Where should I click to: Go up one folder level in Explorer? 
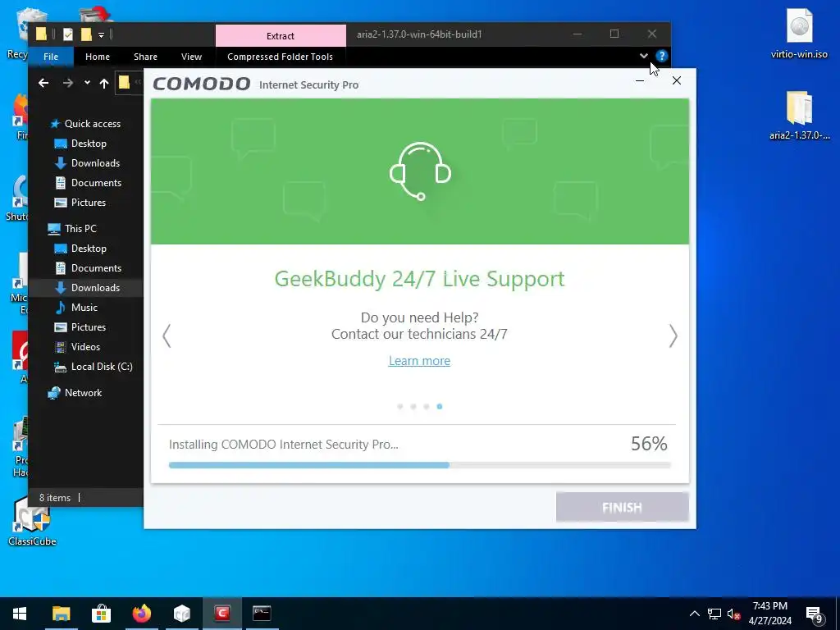(x=104, y=83)
